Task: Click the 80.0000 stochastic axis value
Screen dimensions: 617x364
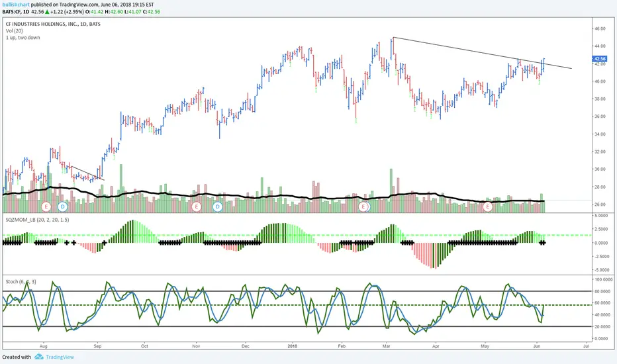Action: [601, 291]
